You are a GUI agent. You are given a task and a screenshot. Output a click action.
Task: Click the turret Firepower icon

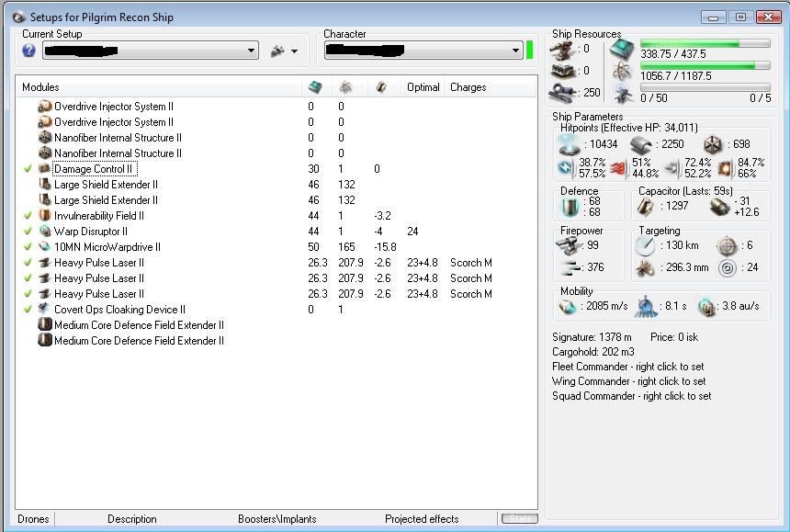tap(569, 246)
